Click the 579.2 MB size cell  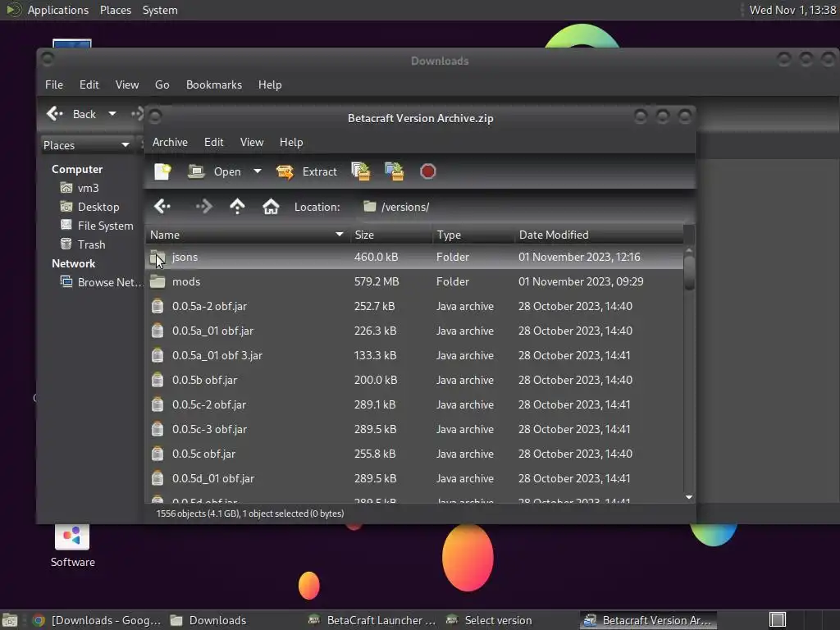pyautogui.click(x=377, y=282)
